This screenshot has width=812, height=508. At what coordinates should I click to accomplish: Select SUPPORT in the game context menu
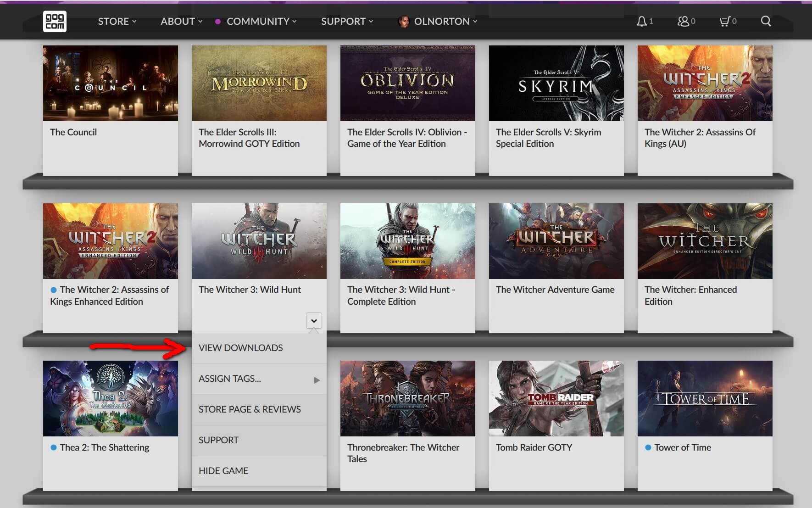[259, 440]
